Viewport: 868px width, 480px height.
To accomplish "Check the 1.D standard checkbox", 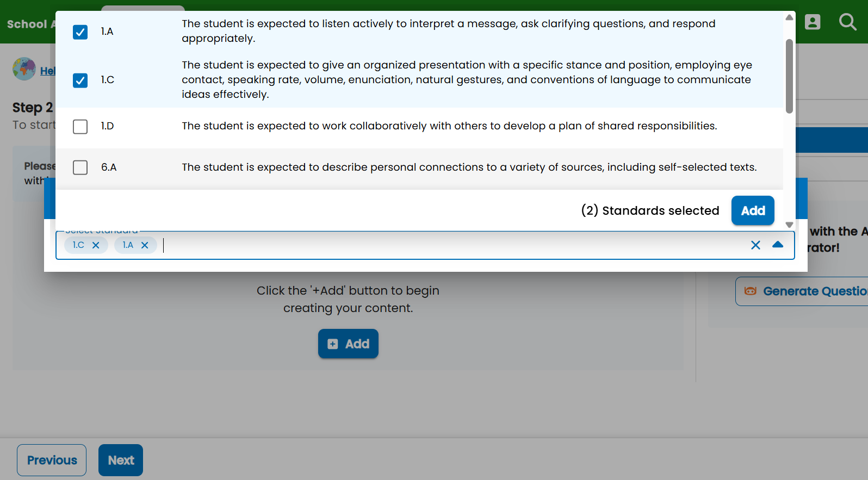I will (x=80, y=127).
